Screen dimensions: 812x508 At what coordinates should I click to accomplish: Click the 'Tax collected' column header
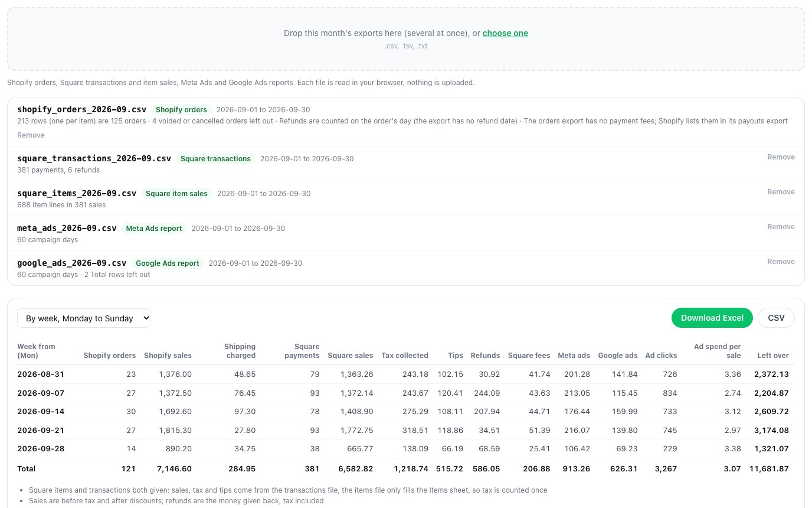[405, 356]
